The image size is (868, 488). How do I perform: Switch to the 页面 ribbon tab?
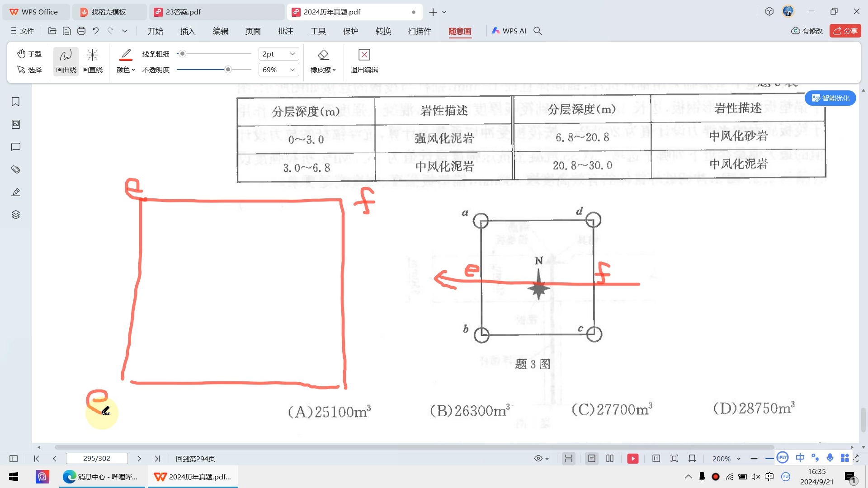(x=253, y=31)
